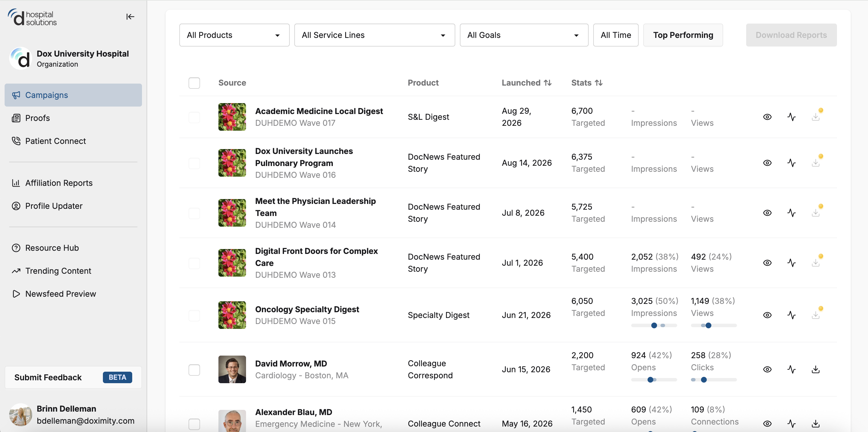Open Patient Connect page
Image resolution: width=868 pixels, height=432 pixels.
click(73, 141)
